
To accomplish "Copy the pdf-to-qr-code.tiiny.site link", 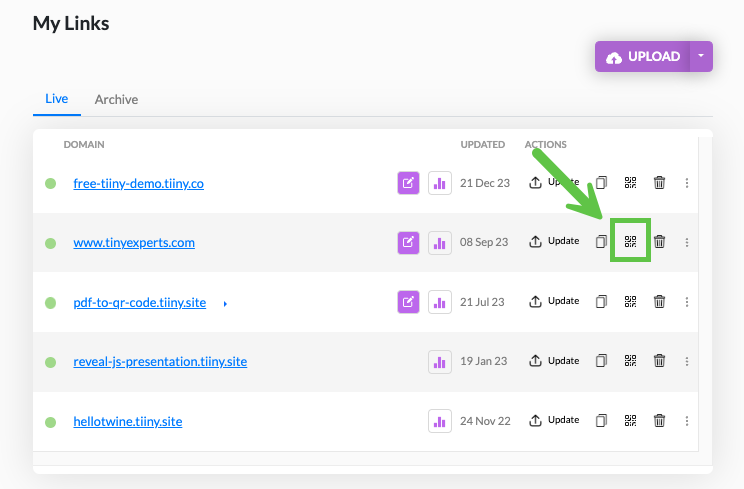I will tap(601, 302).
